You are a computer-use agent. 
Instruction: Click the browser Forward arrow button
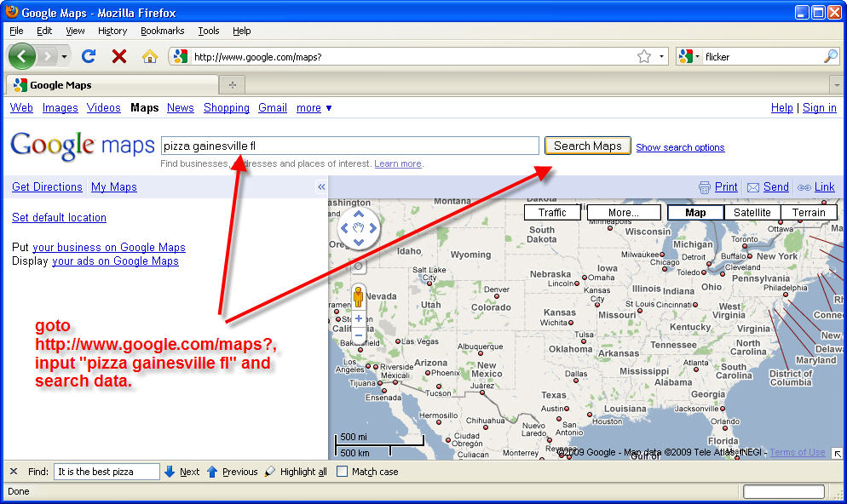tap(48, 56)
